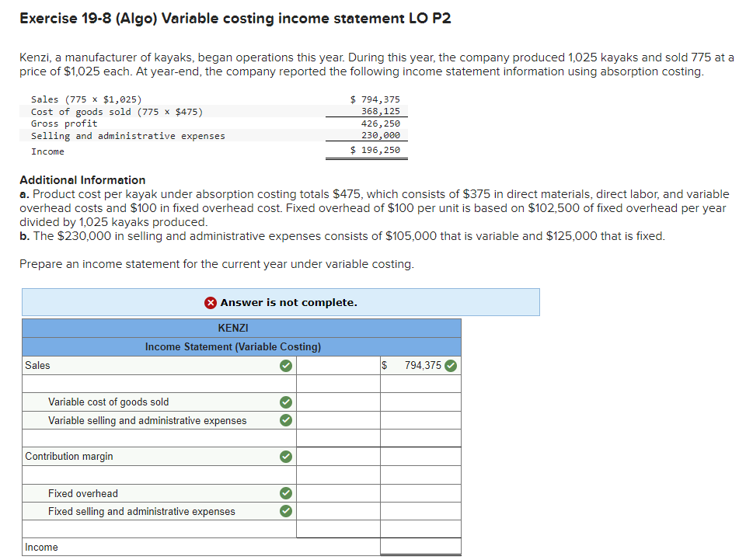Click the green checkmark beside Sales
The width and height of the screenshot is (753, 560).
coord(286,365)
